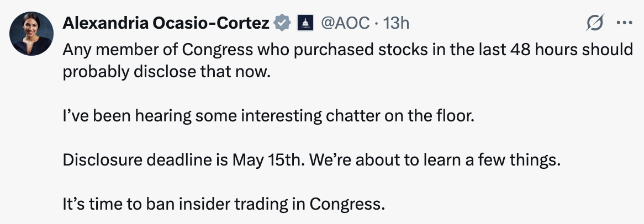
Task: Click the line about chatter on the floor
Action: [268, 117]
